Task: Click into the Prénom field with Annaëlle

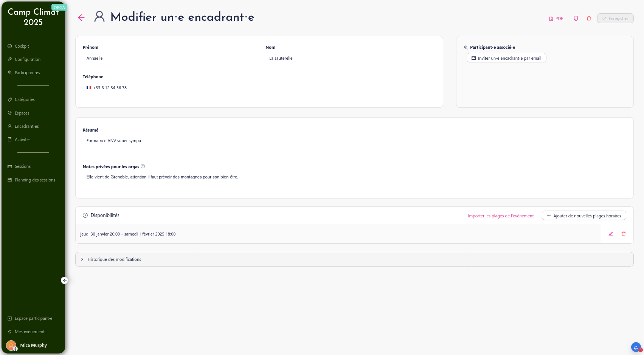Action: point(170,58)
